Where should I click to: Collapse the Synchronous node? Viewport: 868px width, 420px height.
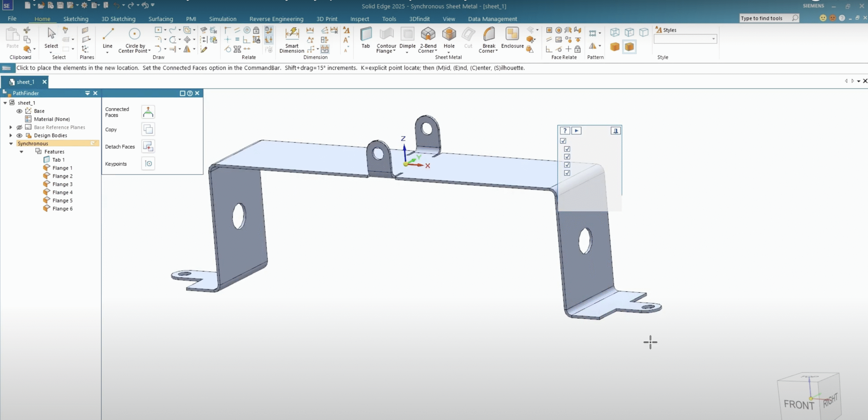click(11, 144)
